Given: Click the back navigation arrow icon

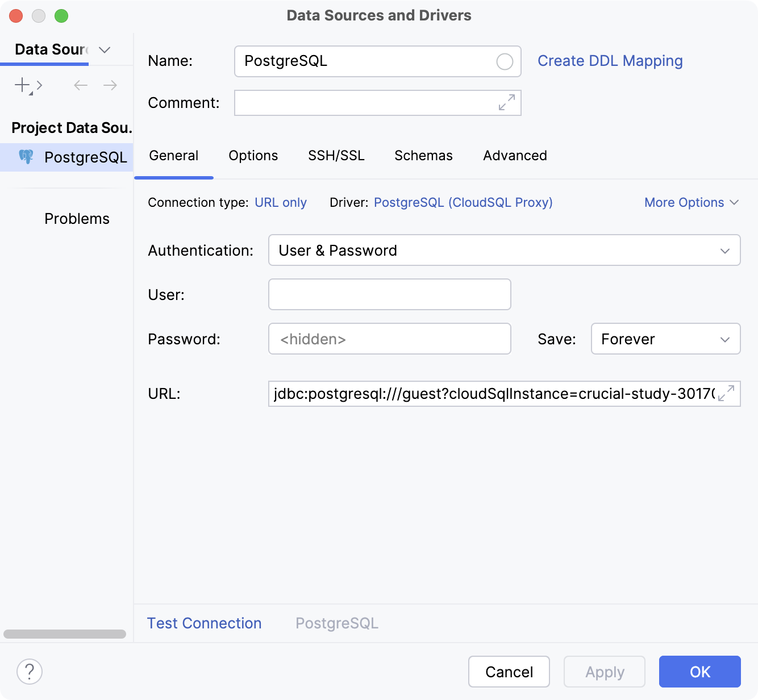Looking at the screenshot, I should (x=80, y=85).
